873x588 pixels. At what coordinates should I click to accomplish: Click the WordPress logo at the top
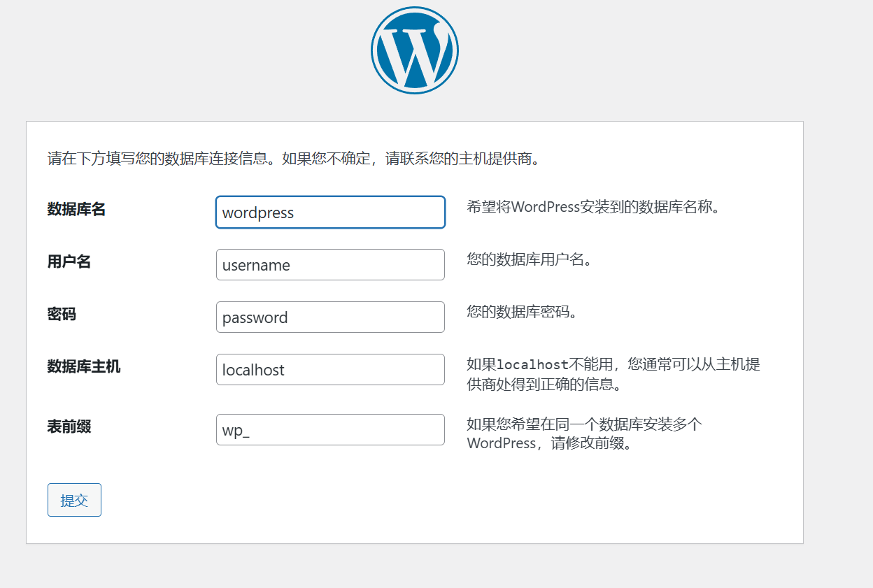click(415, 50)
